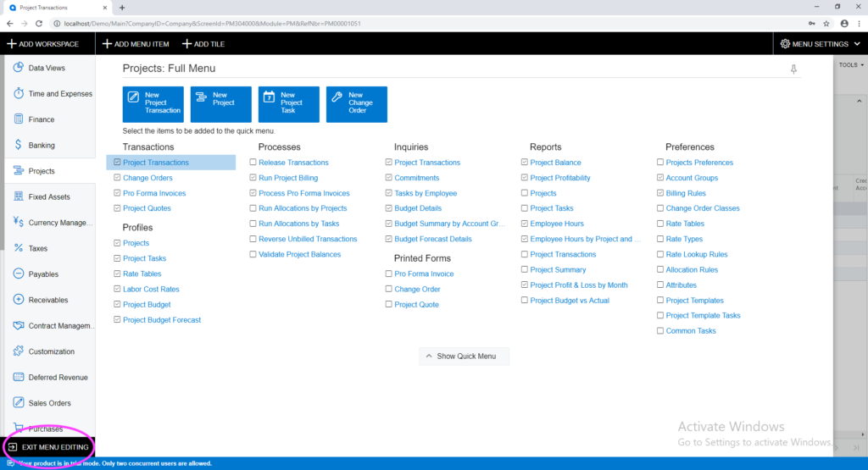
Task: Open Time and Expenses workspace
Action: coord(60,93)
